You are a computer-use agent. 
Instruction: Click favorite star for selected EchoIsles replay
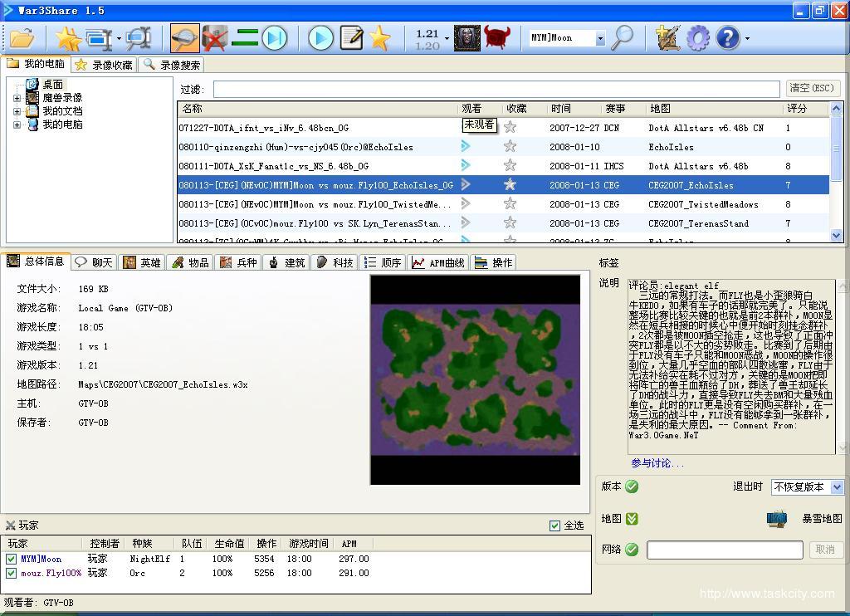pos(510,185)
